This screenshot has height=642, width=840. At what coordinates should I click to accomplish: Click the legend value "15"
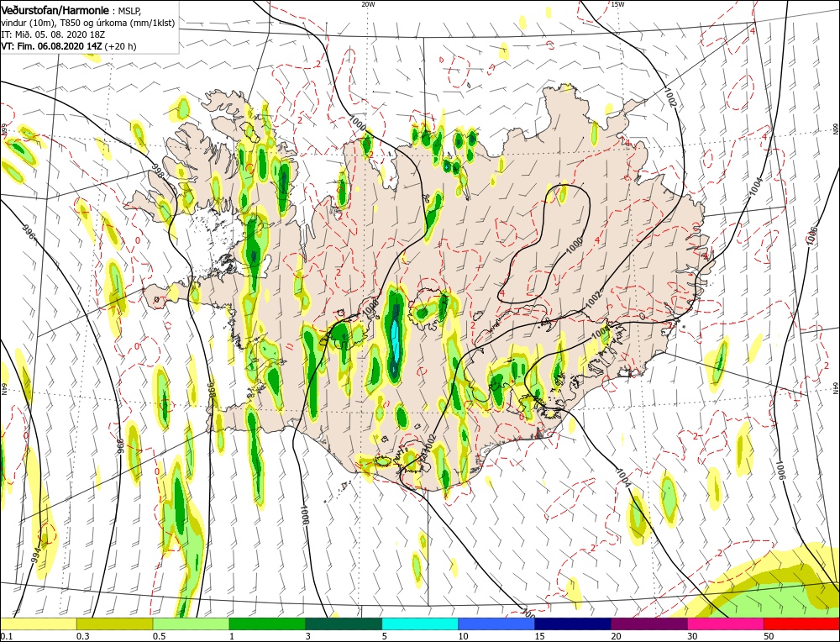(x=539, y=635)
